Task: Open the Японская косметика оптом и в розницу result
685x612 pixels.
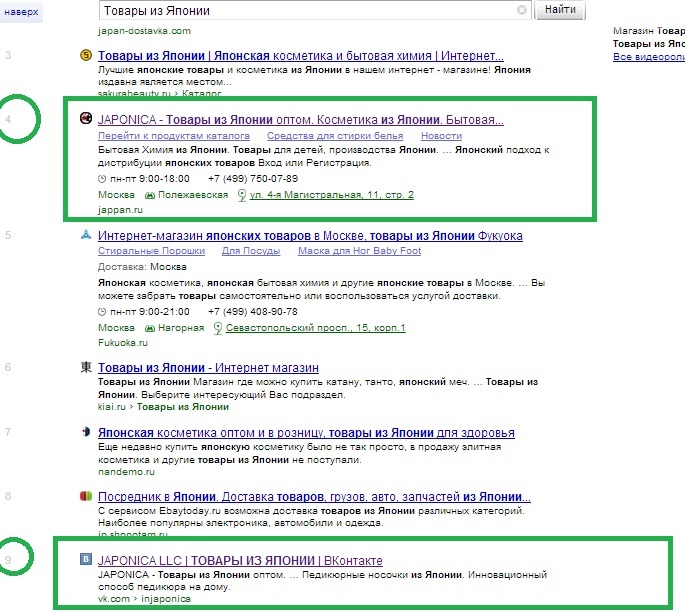Action: click(x=306, y=433)
